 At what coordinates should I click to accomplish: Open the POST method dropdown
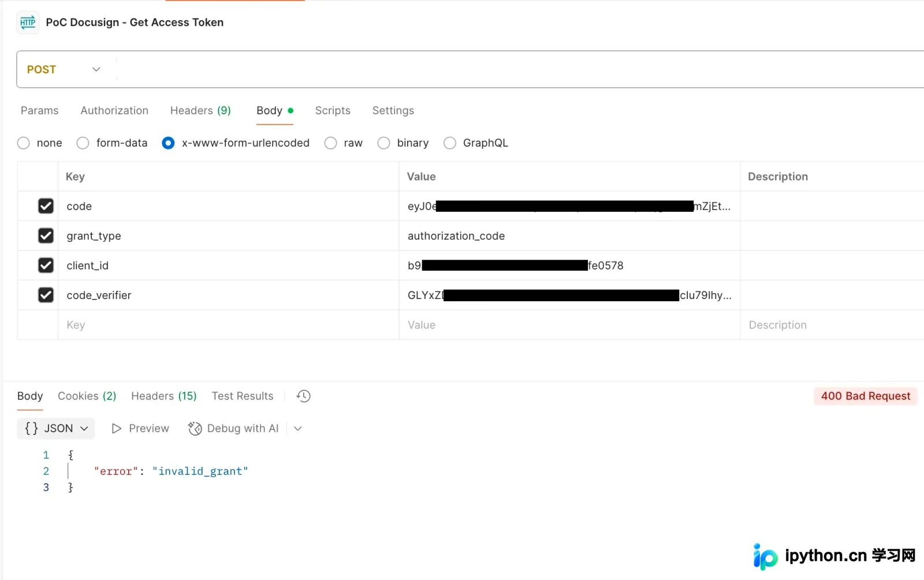[64, 69]
